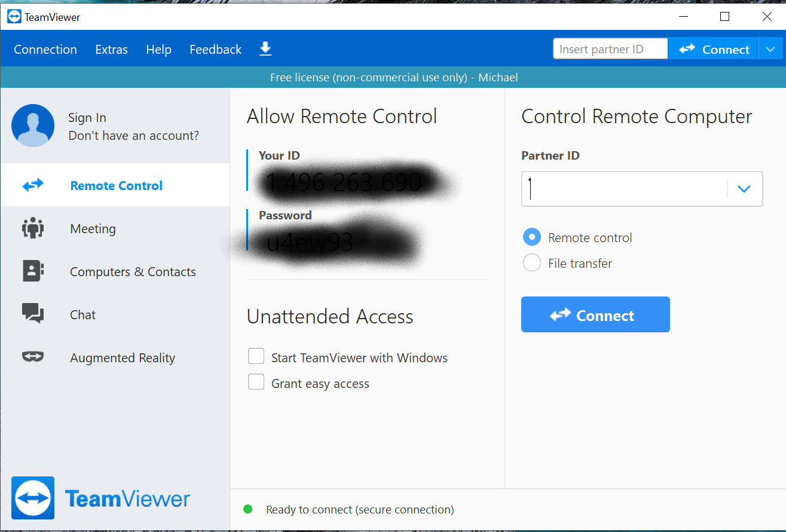The width and height of the screenshot is (786, 532).
Task: Click the TeamViewer icon in the title bar
Action: tap(14, 17)
